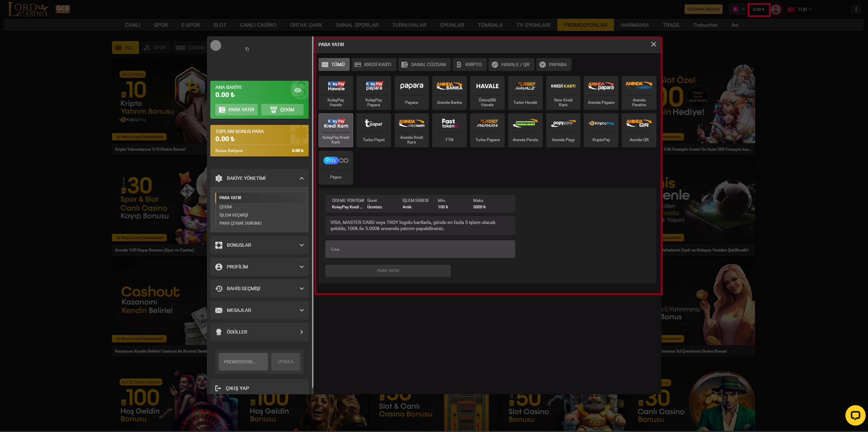The width and height of the screenshot is (868, 432).
Task: Close the Para Yatır dialog
Action: (x=654, y=44)
